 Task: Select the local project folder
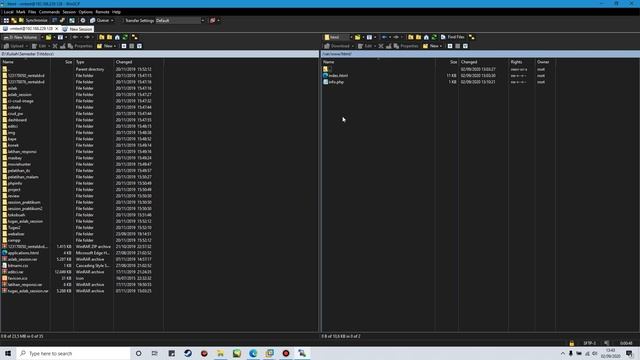pyautogui.click(x=14, y=190)
